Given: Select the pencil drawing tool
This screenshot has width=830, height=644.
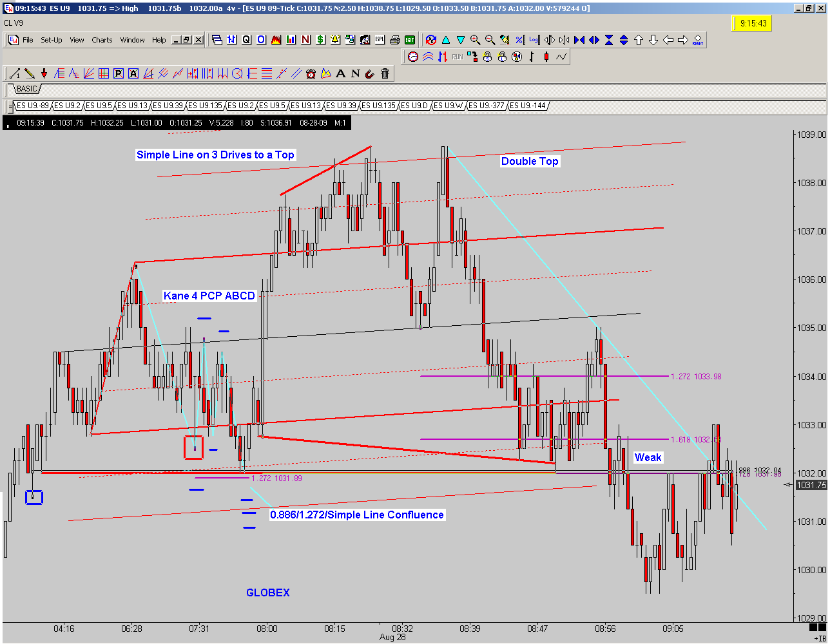Looking at the screenshot, I should [x=30, y=73].
